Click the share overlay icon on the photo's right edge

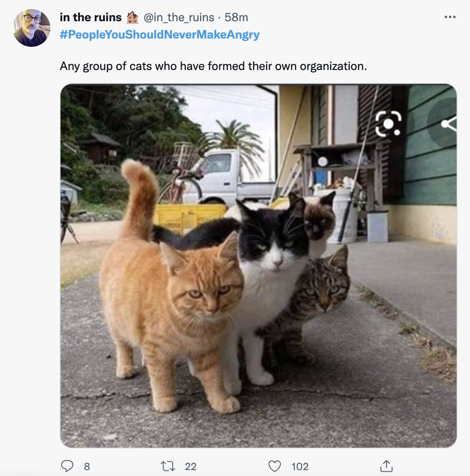(x=448, y=124)
